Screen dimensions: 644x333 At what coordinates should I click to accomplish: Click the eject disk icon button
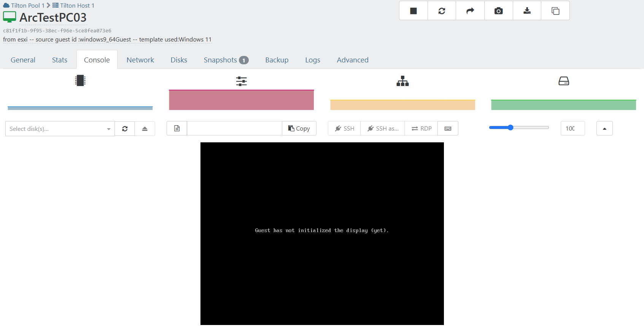145,129
